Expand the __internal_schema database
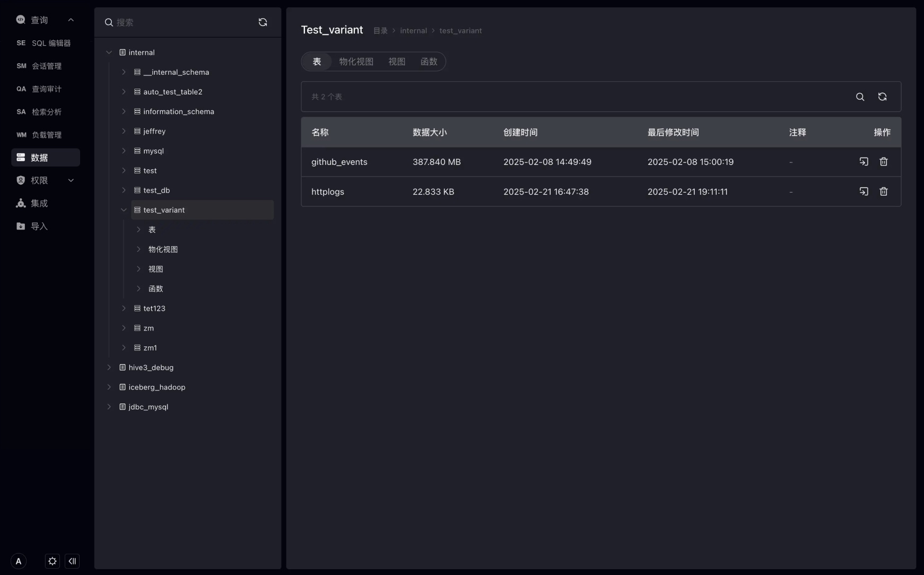 pos(124,72)
